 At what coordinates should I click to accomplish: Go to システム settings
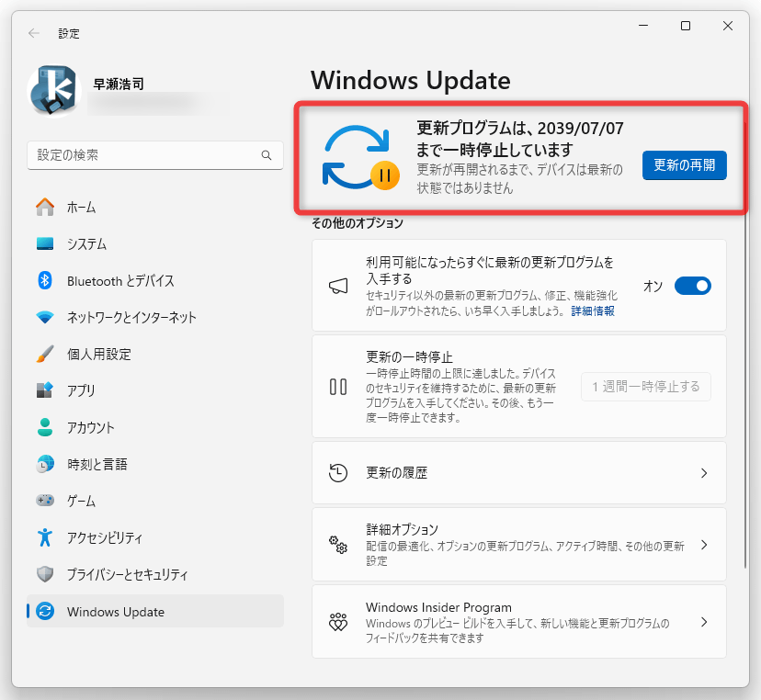154,243
